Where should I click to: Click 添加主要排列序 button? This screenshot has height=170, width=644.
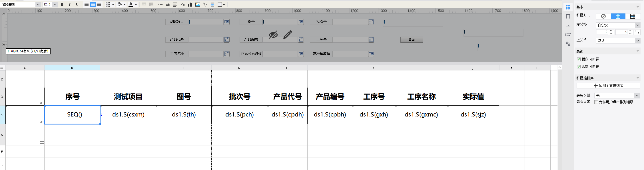pos(608,86)
